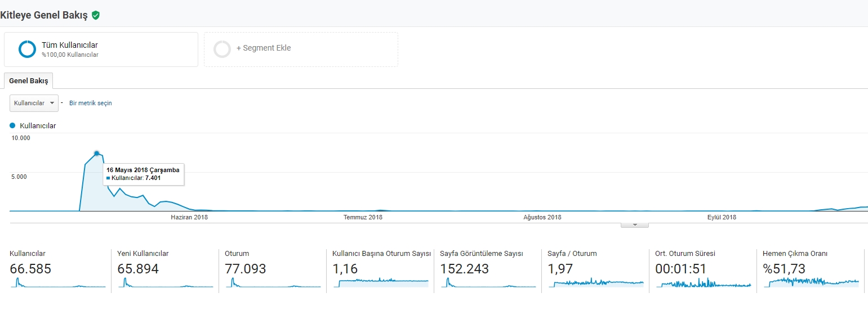Select Sayfa Görüntüleme Sayısı 152.243 metric
The height and width of the screenshot is (324, 868).
point(488,271)
